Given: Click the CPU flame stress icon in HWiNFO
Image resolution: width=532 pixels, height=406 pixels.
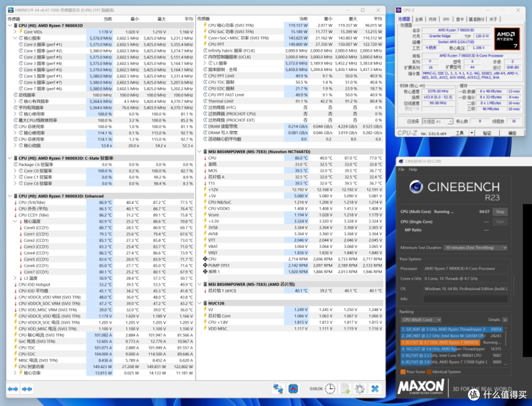Looking at the screenshot, I should (293, 389).
